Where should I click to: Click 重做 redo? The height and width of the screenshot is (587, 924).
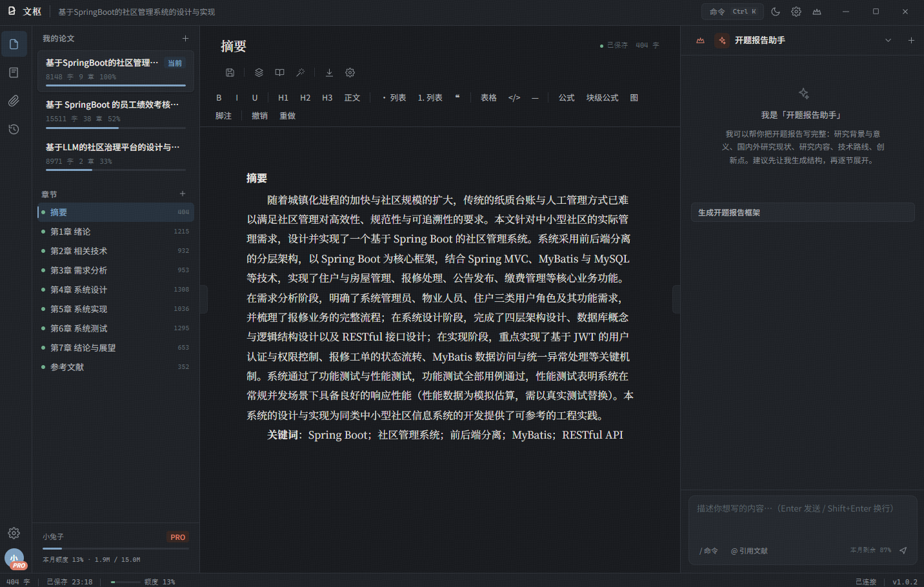(x=287, y=115)
